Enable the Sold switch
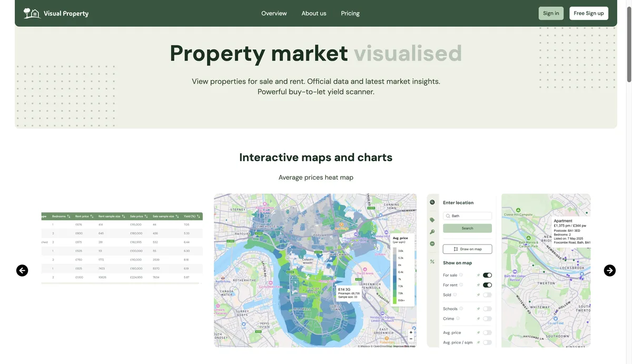Viewport: 632px width, 364px height. point(487,295)
